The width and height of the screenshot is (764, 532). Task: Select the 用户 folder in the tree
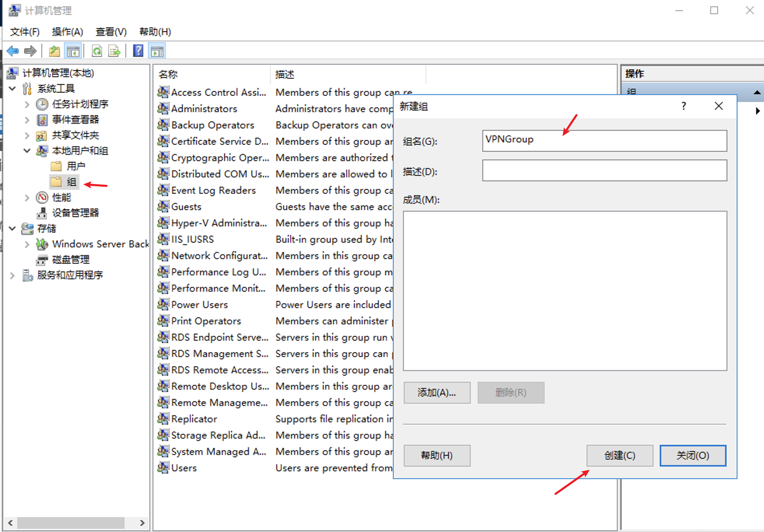[75, 166]
